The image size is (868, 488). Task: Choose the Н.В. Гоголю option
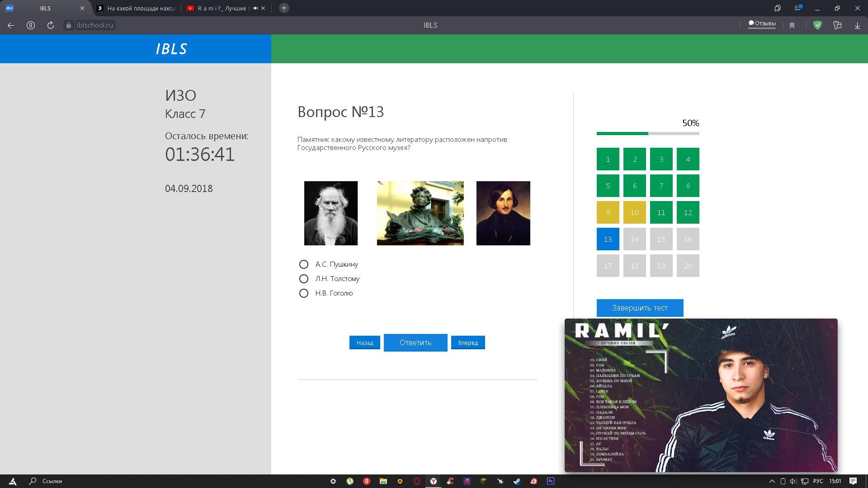[x=304, y=293]
